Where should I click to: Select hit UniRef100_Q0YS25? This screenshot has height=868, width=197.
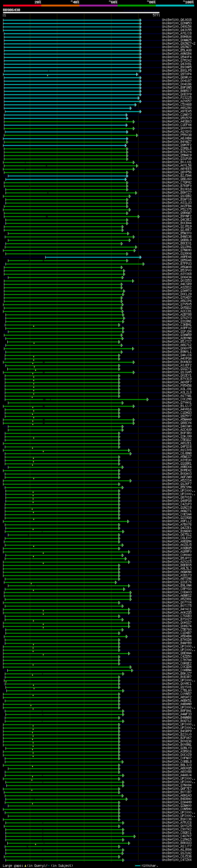click(177, 826)
